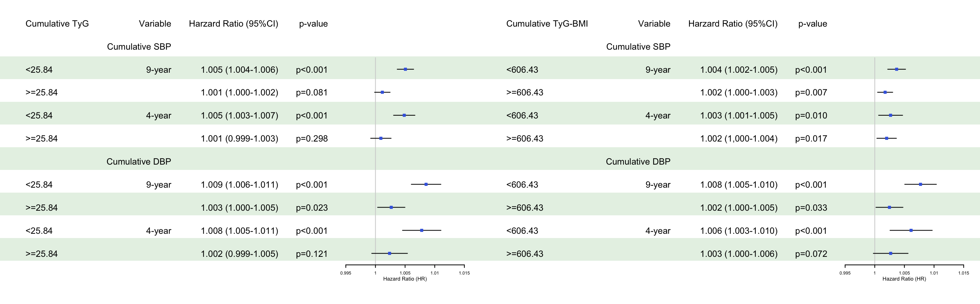Screen dimensions: 980x304
Task: Click the p=0.010 value
Action: point(811,115)
